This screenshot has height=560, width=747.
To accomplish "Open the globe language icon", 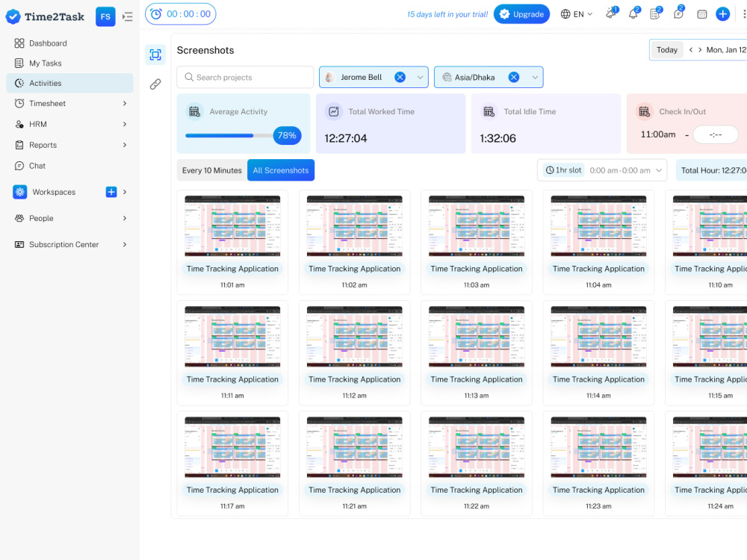I will click(x=565, y=14).
